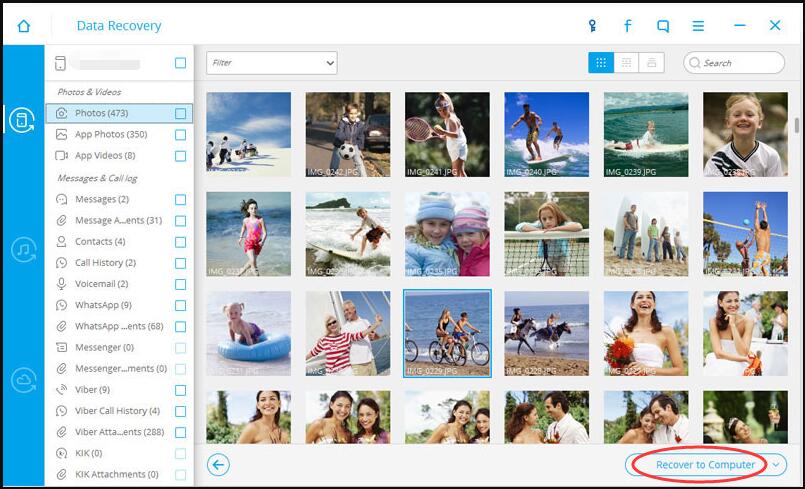805x489 pixels.
Task: Click the Data Recovery title
Action: click(119, 26)
